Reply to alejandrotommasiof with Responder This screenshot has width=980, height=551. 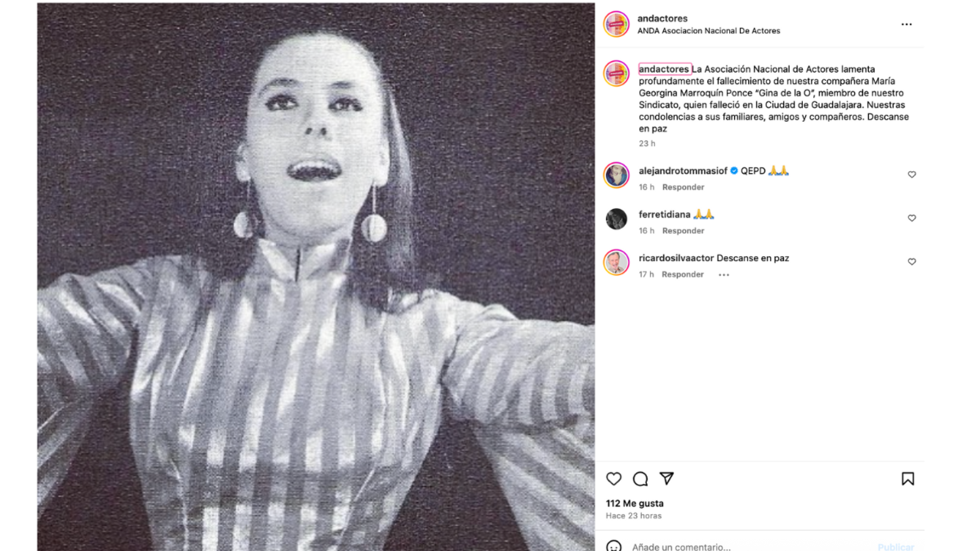683,187
